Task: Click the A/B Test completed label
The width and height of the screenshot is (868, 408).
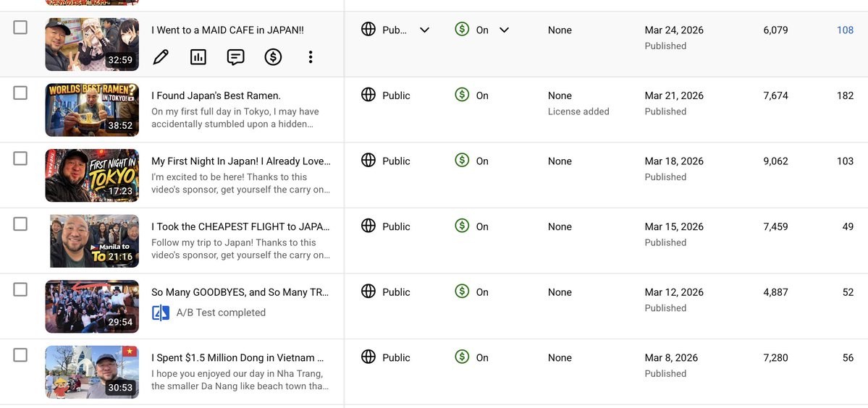Action: click(221, 313)
